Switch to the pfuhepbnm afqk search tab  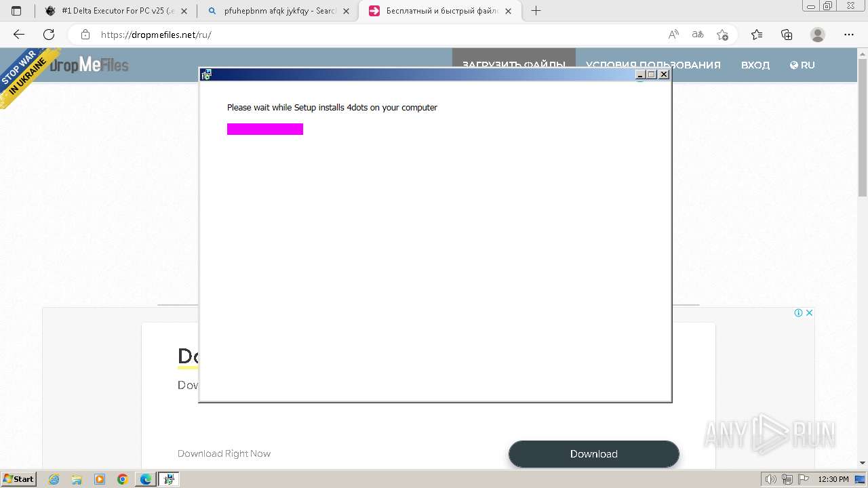coord(278,11)
